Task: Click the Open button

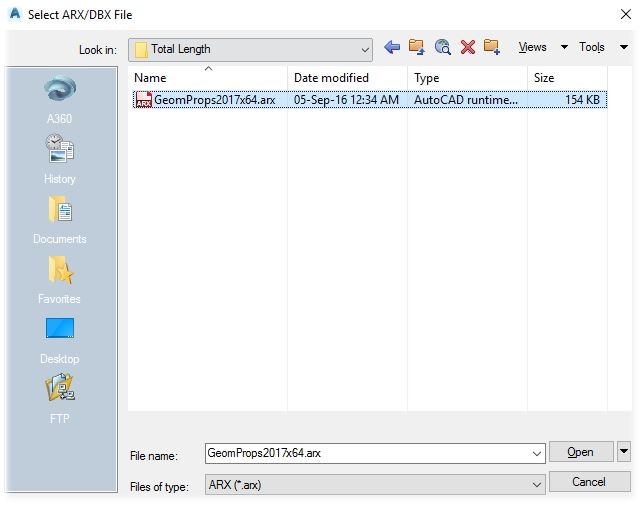Action: coord(581,451)
